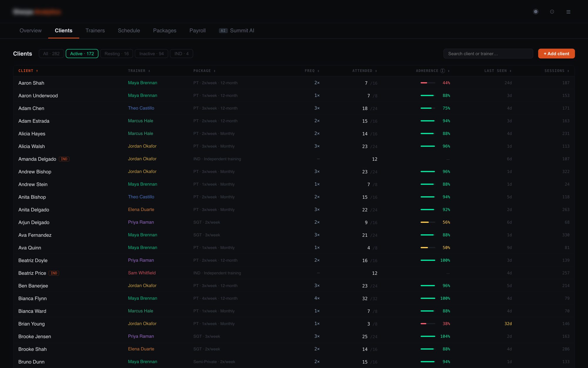Click Aaron Shah's 44% adherence bar

(428, 83)
